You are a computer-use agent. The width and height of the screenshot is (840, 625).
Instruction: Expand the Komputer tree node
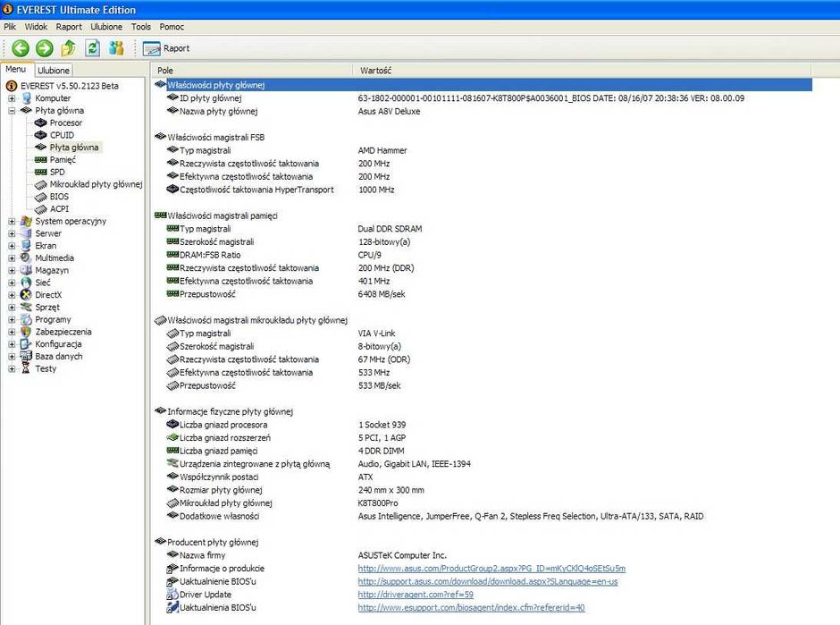(x=12, y=98)
